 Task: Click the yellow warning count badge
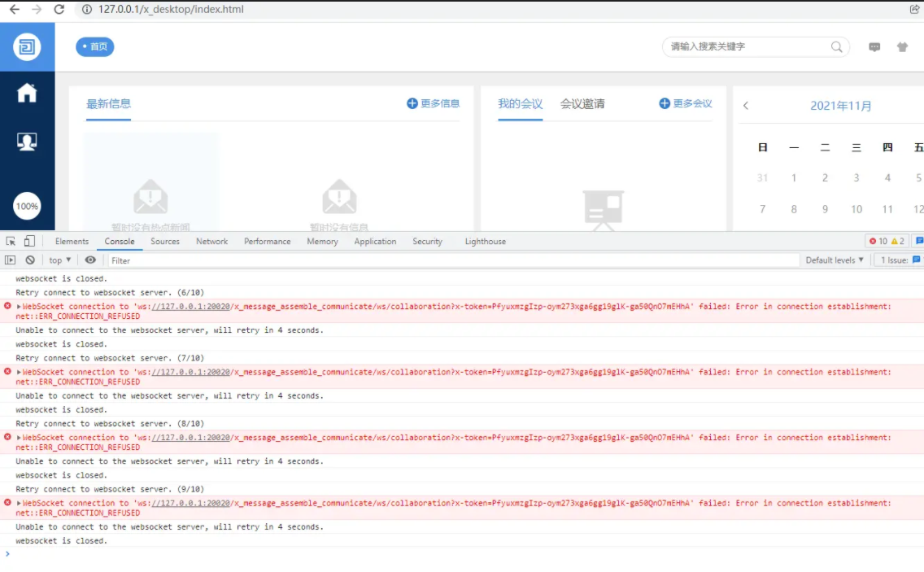[897, 241]
